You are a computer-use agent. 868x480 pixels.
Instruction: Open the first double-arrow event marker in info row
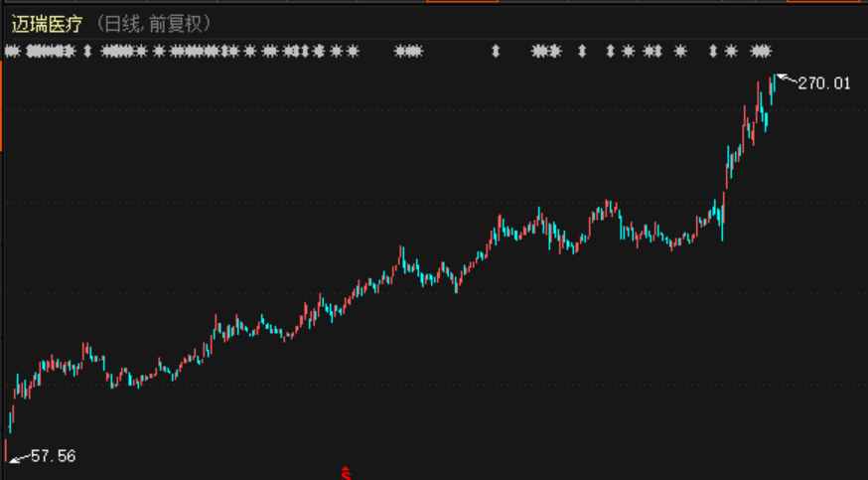pyautogui.click(x=87, y=52)
